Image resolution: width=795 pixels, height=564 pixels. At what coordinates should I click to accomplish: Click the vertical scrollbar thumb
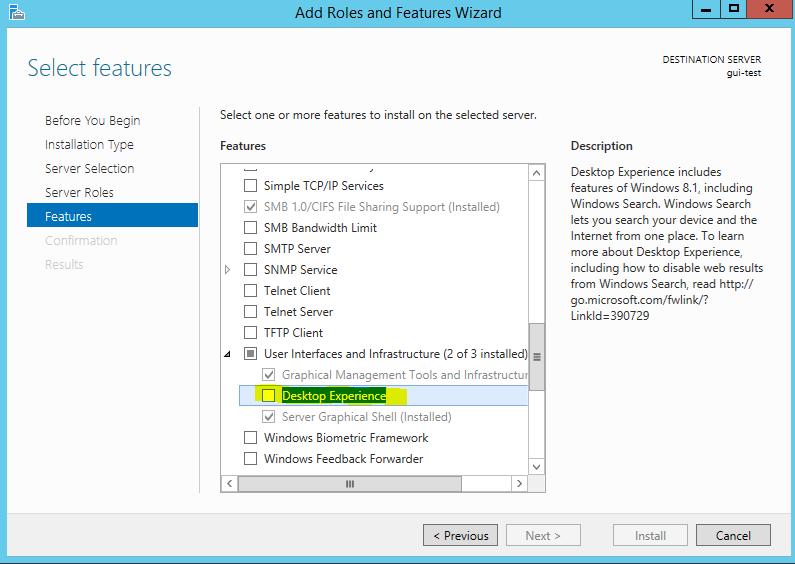point(537,356)
